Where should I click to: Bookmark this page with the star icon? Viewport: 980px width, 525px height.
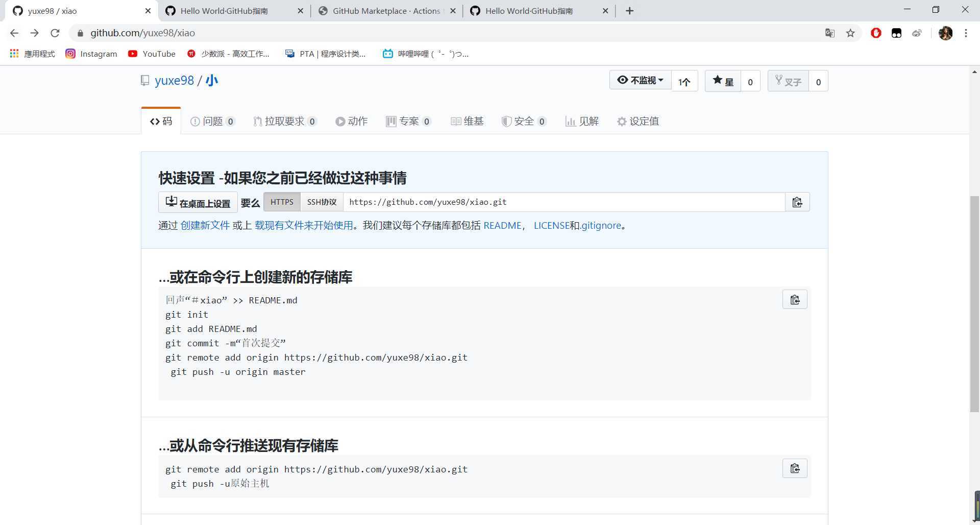pyautogui.click(x=850, y=33)
